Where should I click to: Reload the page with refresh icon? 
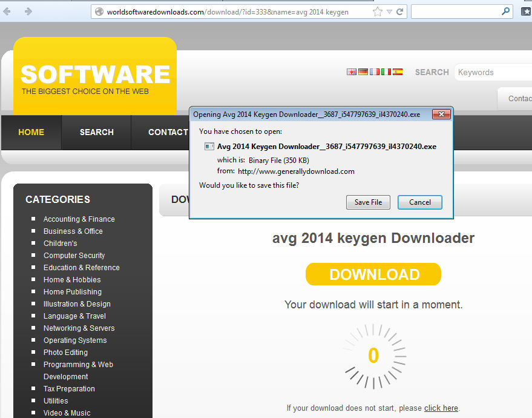click(400, 12)
